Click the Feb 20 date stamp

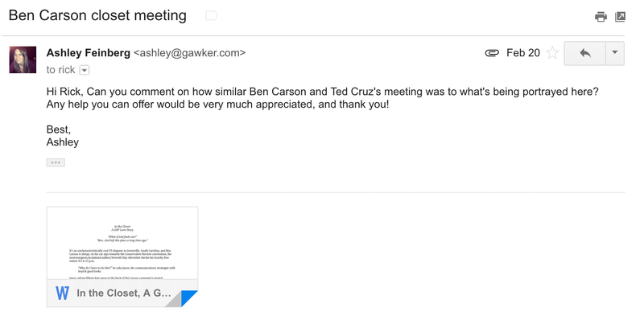522,53
